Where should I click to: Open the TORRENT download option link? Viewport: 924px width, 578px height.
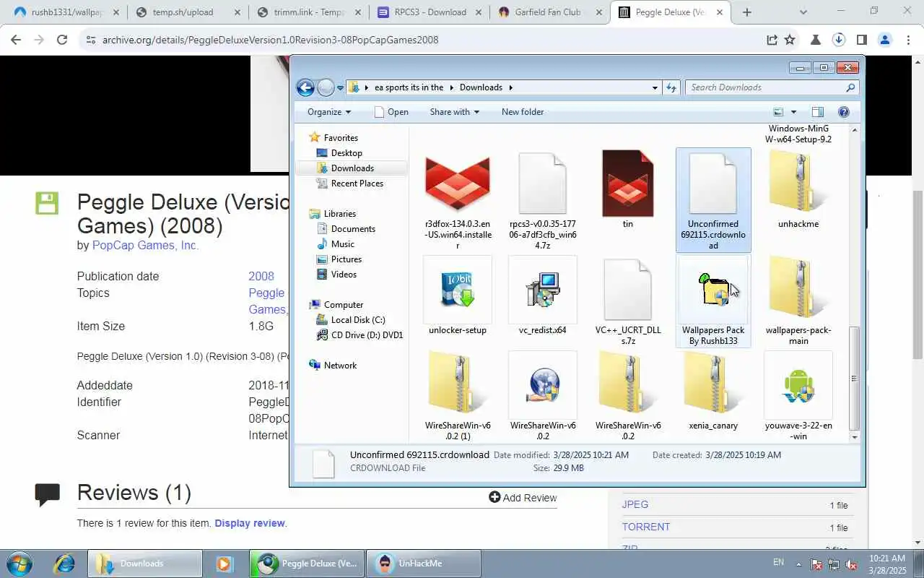[646, 527]
